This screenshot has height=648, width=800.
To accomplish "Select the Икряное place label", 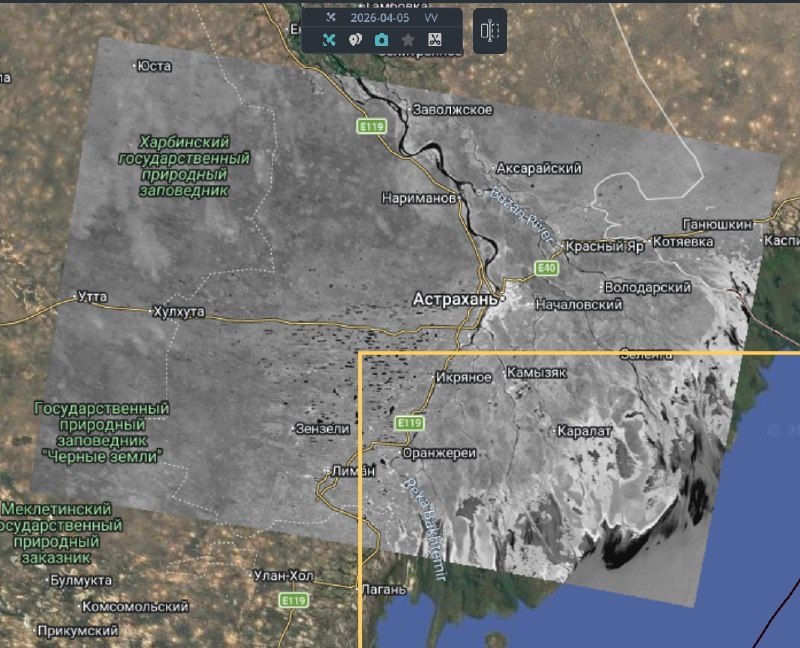I will tap(463, 377).
